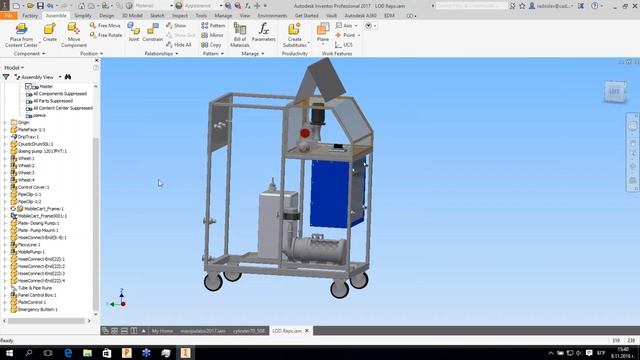Screen dimensions: 640x360
Task: Expand the Manage panel dropdown
Action: [x=253, y=53]
